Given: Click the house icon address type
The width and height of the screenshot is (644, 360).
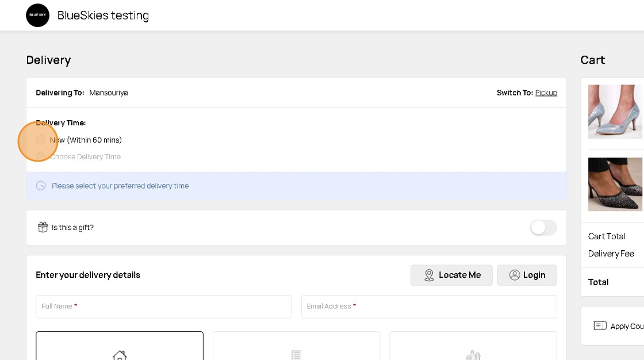Looking at the screenshot, I should (120, 354).
